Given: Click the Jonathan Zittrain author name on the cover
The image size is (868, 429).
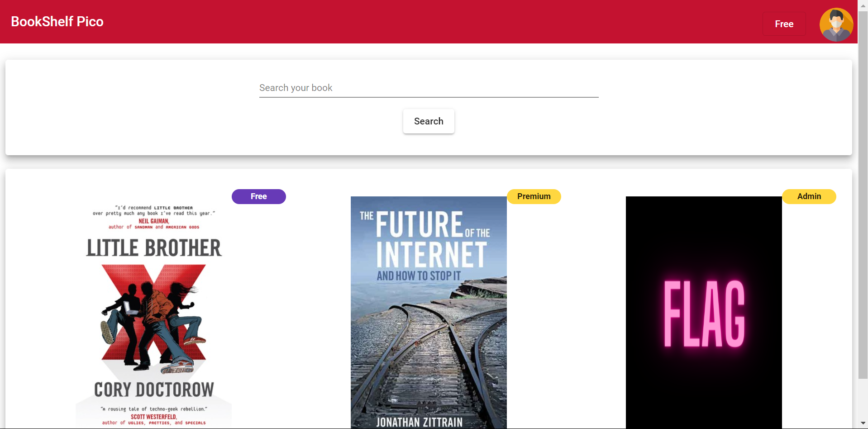Looking at the screenshot, I should click(x=420, y=422).
